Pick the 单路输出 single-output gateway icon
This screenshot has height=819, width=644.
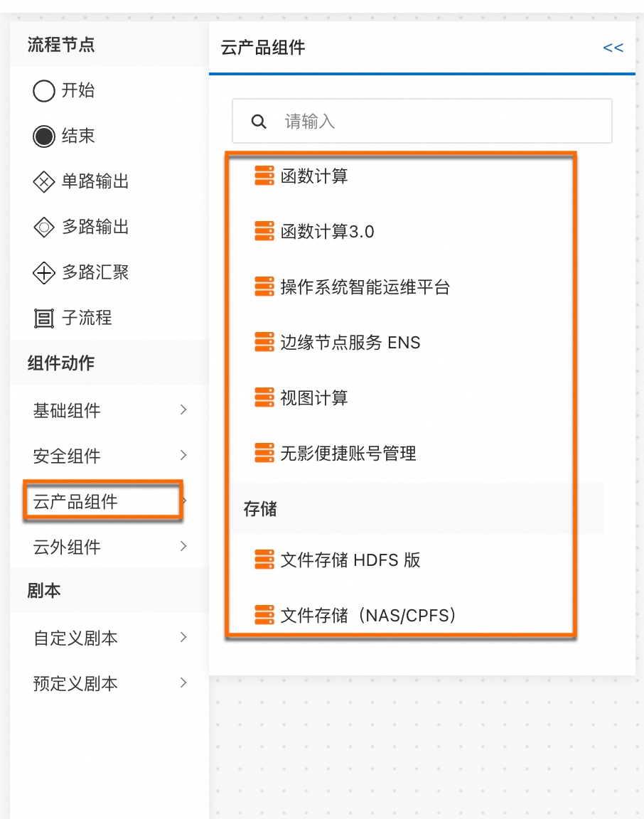click(x=44, y=182)
